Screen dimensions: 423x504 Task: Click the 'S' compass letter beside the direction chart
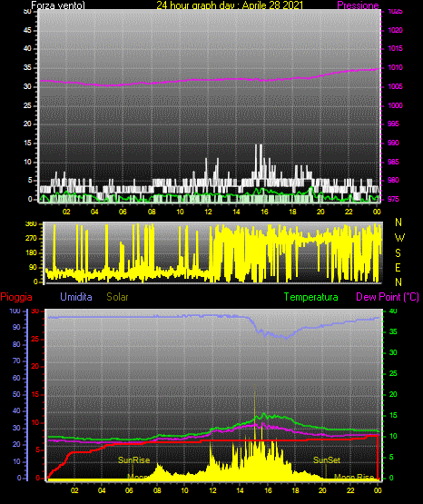click(398, 253)
